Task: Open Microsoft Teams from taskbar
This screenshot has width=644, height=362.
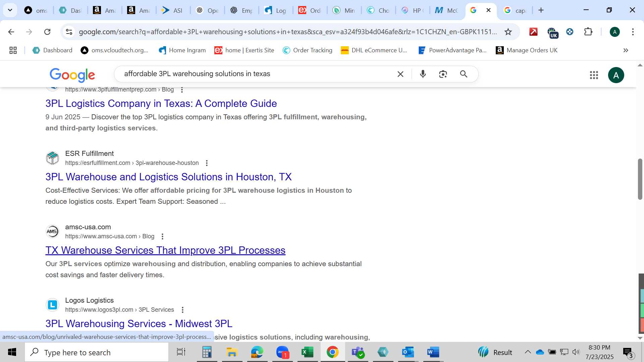Action: (358, 352)
